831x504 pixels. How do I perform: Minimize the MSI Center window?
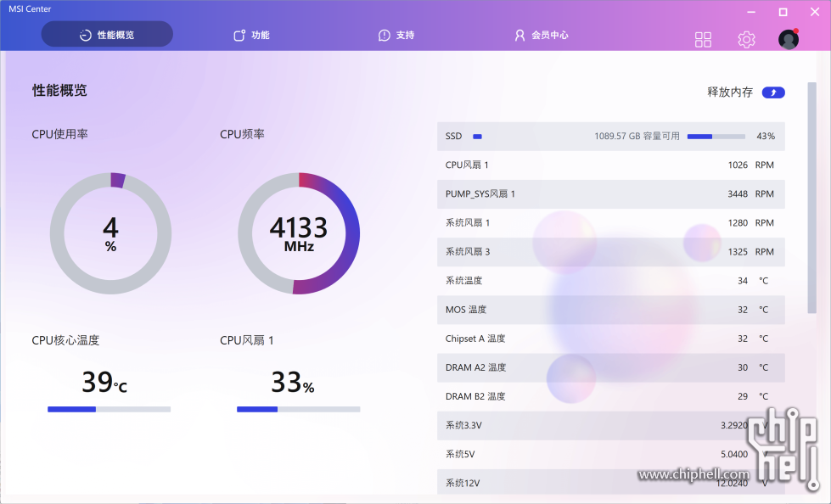click(x=751, y=12)
